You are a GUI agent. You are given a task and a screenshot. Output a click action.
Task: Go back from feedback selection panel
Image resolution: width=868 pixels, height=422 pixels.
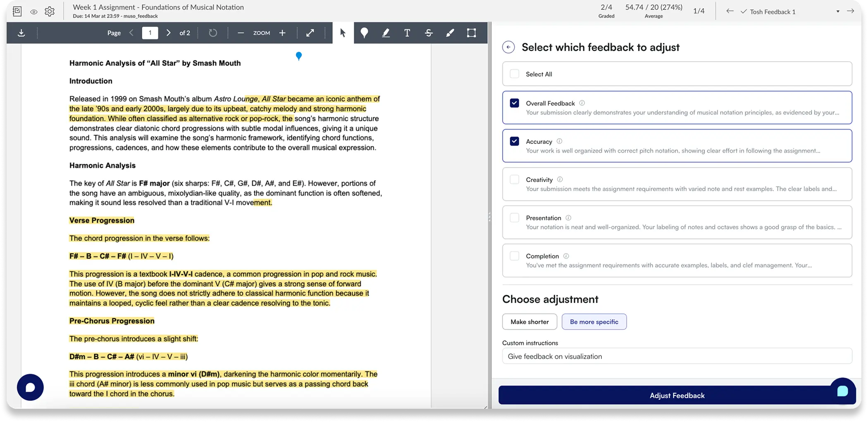point(508,47)
